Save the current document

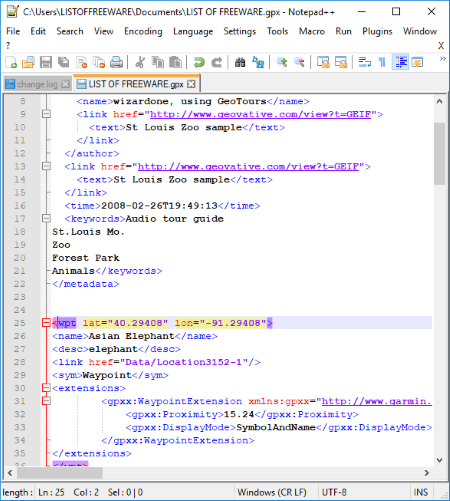pyautogui.click(x=46, y=62)
